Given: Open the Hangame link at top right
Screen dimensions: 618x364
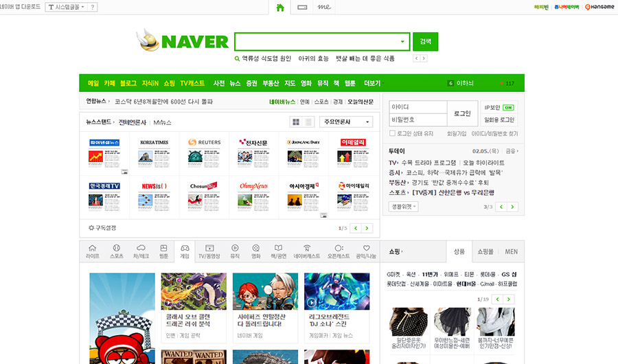Looking at the screenshot, I should point(599,7).
